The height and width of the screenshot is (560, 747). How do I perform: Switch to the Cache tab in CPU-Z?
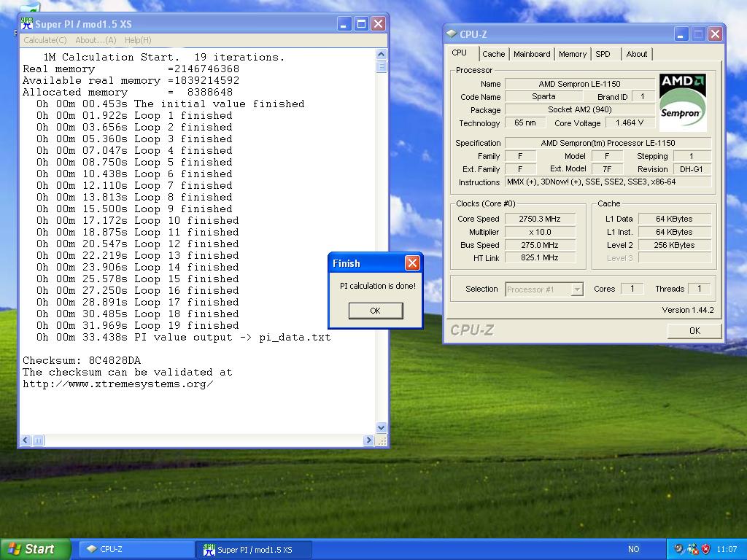coord(494,54)
